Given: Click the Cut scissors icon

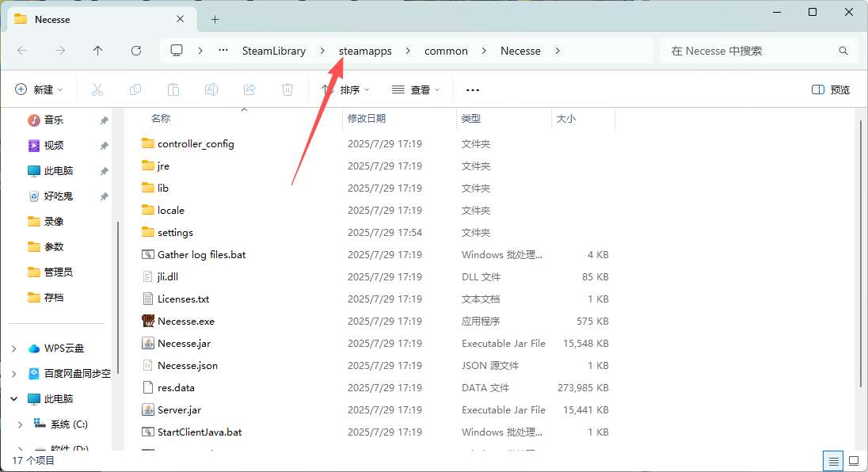Looking at the screenshot, I should pyautogui.click(x=97, y=89).
